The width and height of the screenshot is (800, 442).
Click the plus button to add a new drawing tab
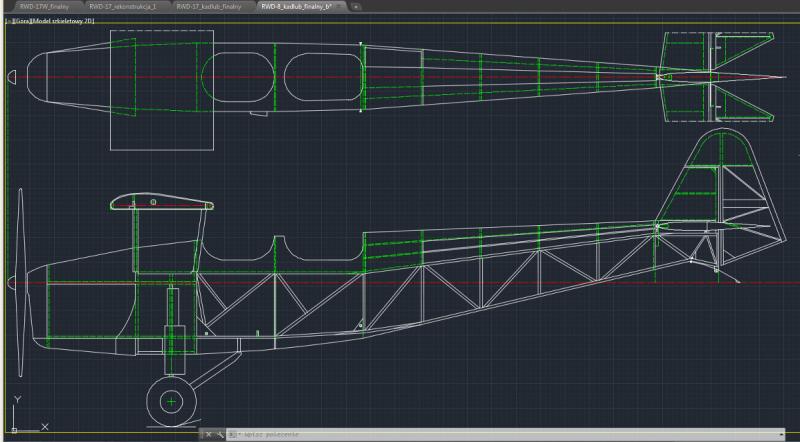[357, 7]
